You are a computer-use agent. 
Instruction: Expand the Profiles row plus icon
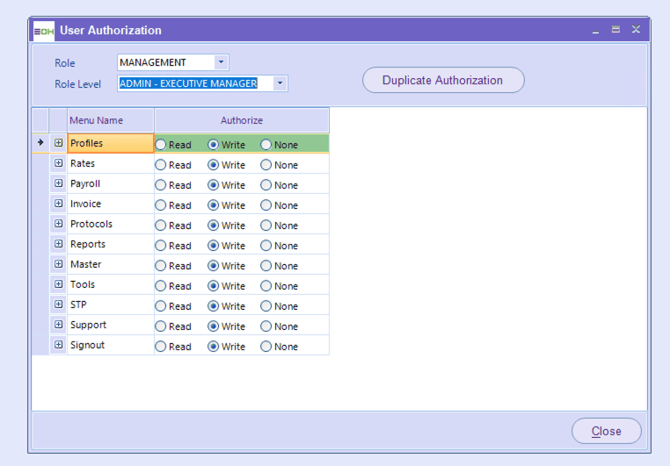pos(58,144)
